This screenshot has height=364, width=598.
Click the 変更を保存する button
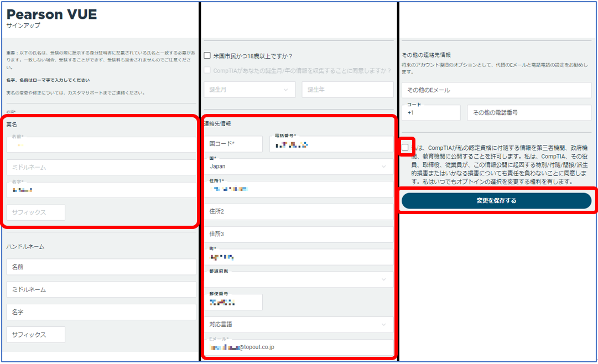tap(497, 201)
